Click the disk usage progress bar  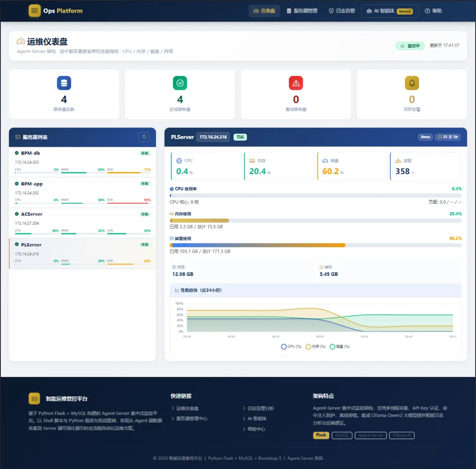[316, 245]
